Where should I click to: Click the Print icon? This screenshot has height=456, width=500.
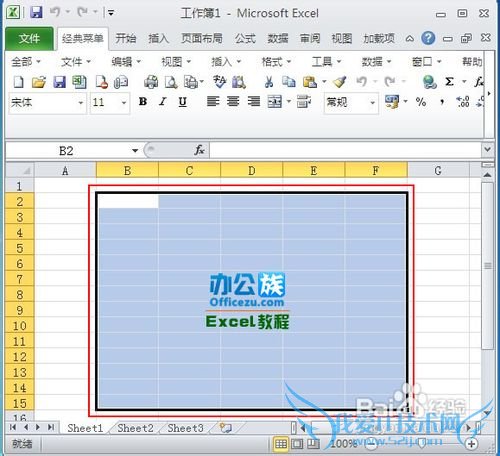[x=151, y=82]
